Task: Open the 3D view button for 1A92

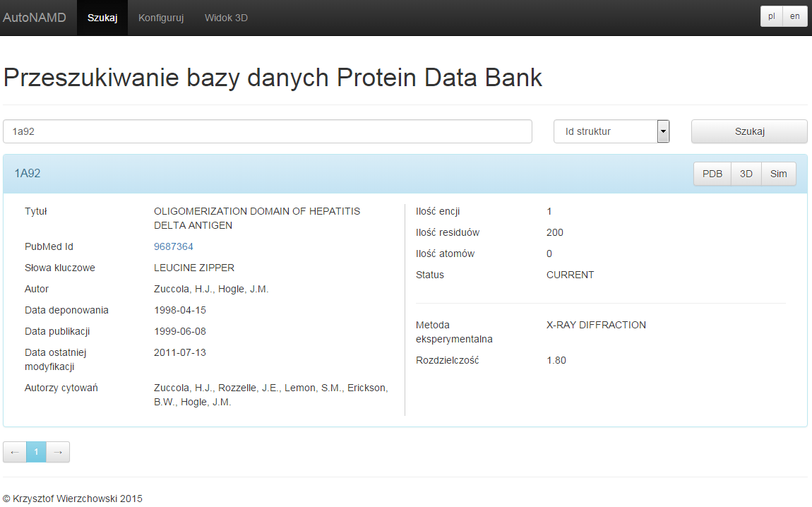Action: pyautogui.click(x=746, y=174)
